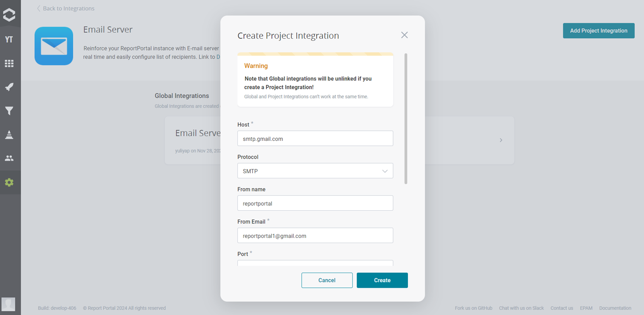Click the Host input field
Screen dimensions: 644x315
pyautogui.click(x=315, y=138)
